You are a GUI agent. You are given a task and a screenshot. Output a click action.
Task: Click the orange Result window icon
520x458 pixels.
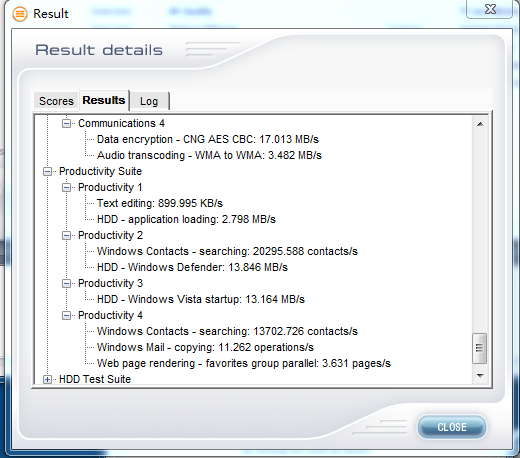click(20, 14)
